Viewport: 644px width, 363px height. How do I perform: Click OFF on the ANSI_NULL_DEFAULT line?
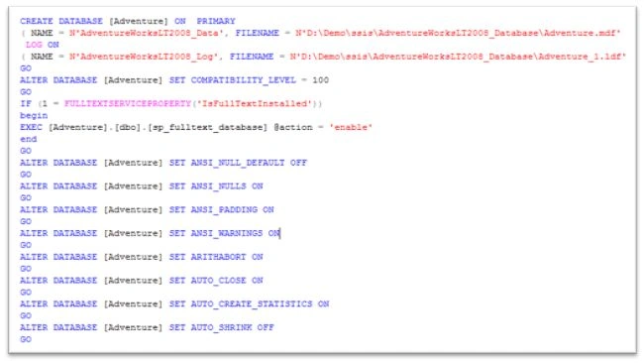298,163
